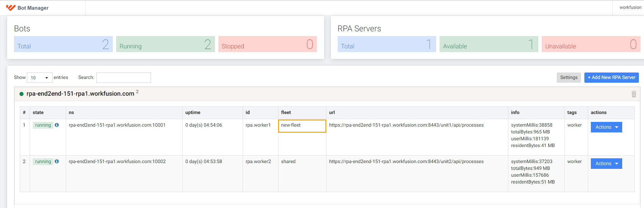Select the Stopped bots tile
The image size is (644, 208).
tap(267, 44)
